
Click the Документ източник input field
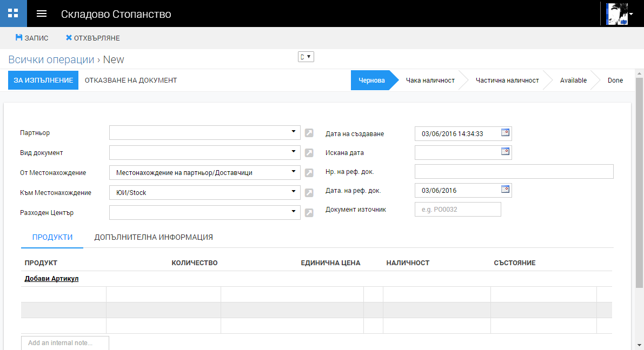tap(457, 210)
